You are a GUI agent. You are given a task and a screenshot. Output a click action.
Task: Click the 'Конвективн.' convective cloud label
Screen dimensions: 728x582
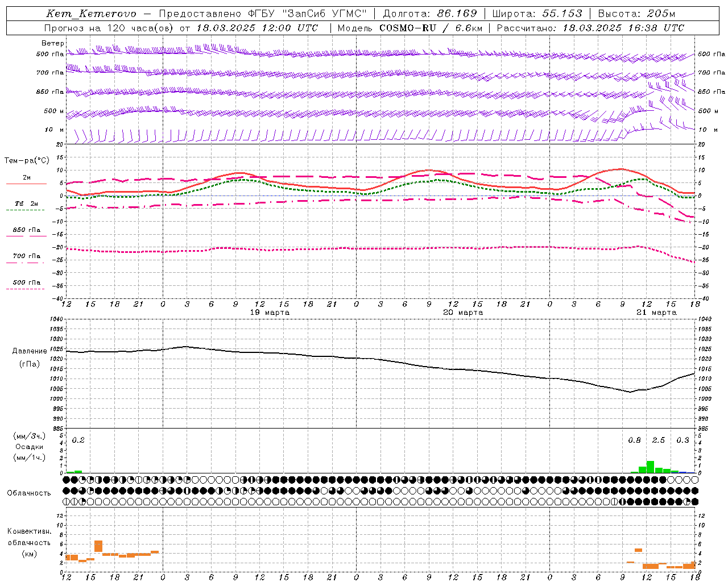point(29,531)
